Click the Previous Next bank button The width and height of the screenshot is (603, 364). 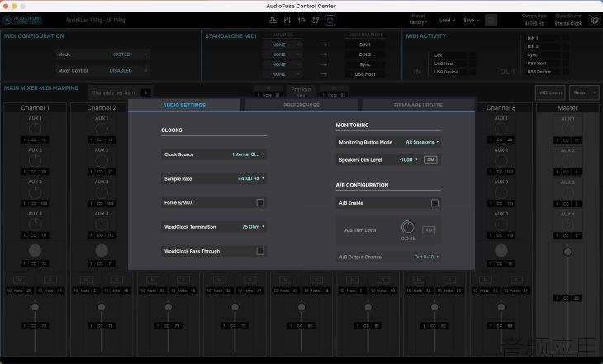pos(301,92)
